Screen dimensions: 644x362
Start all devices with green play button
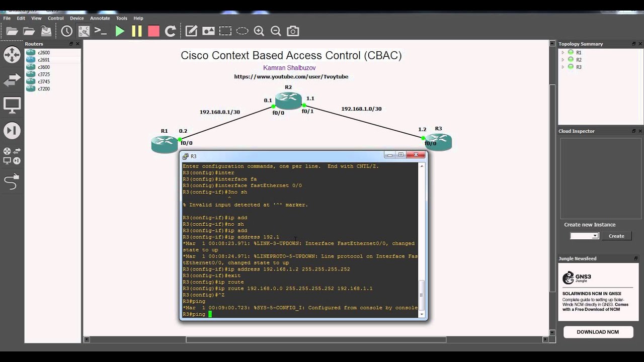[120, 31]
